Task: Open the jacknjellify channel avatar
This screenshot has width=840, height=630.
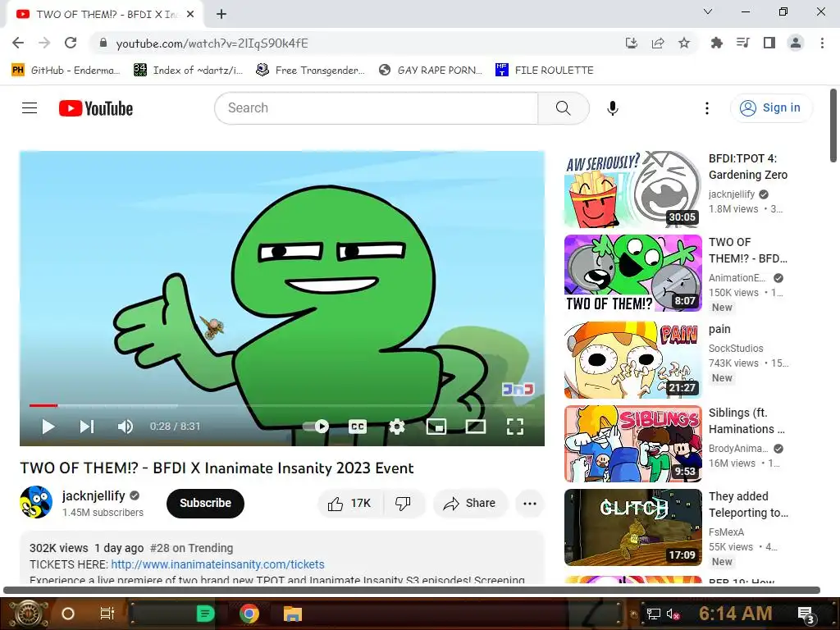Action: coord(36,503)
